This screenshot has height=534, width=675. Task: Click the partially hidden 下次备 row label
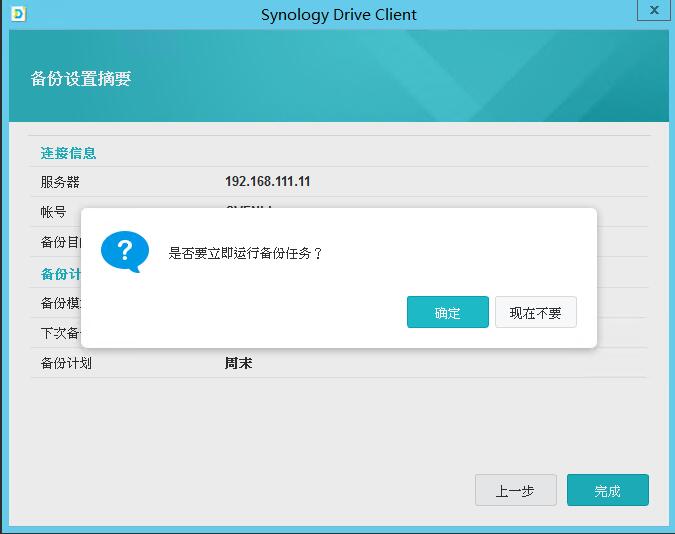pyautogui.click(x=60, y=333)
